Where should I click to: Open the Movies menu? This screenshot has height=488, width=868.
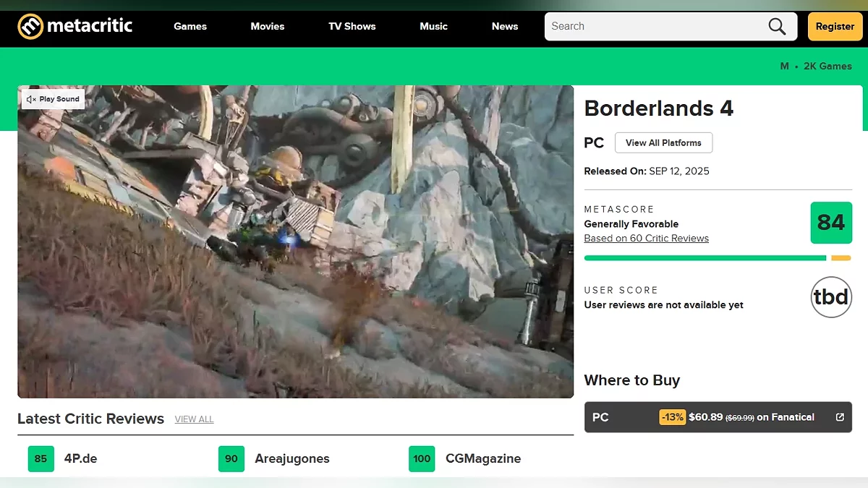click(x=268, y=27)
